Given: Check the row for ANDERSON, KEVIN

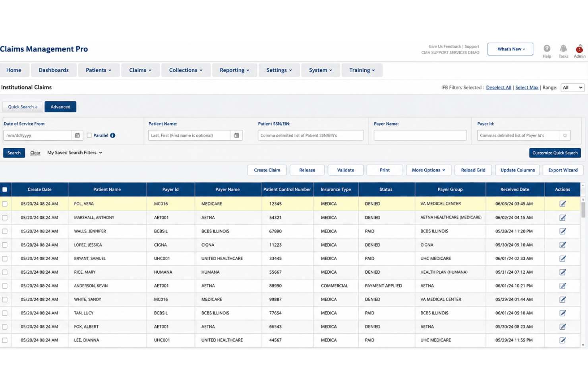Looking at the screenshot, I should coord(5,286).
